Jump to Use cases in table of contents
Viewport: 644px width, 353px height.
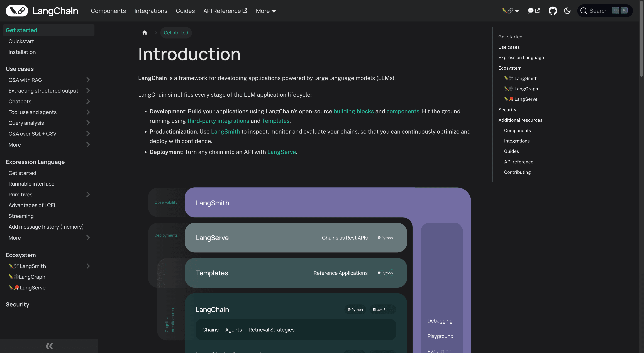tap(509, 47)
